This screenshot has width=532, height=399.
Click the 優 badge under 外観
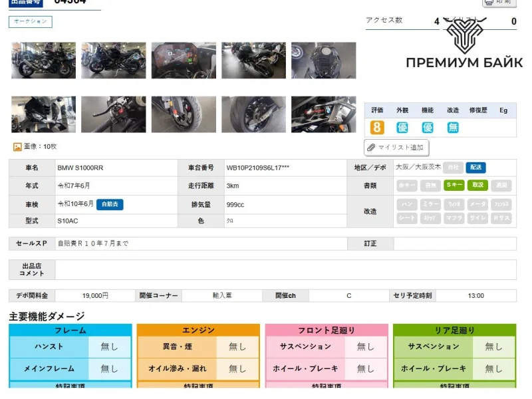[402, 128]
